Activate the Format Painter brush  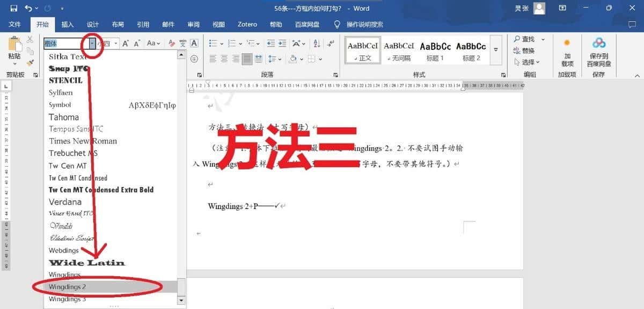[x=30, y=62]
